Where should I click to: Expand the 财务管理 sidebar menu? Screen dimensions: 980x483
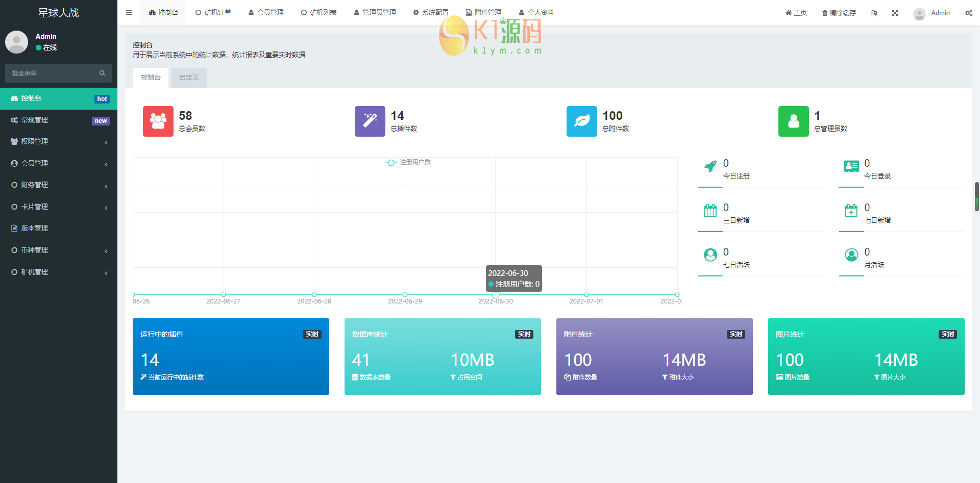pos(58,185)
